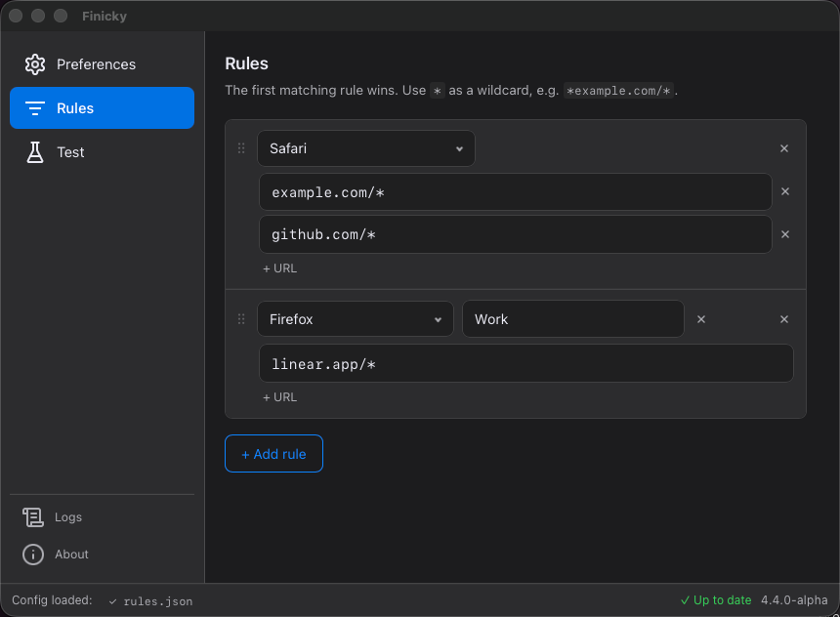Click the linear.app/* input field
Screen dimensions: 840x617
tap(525, 363)
